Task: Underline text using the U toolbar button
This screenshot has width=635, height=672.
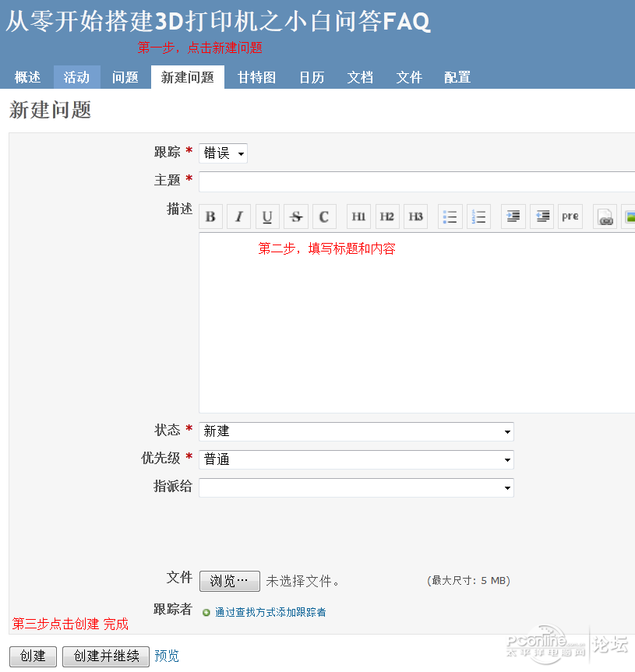Action: tap(267, 216)
